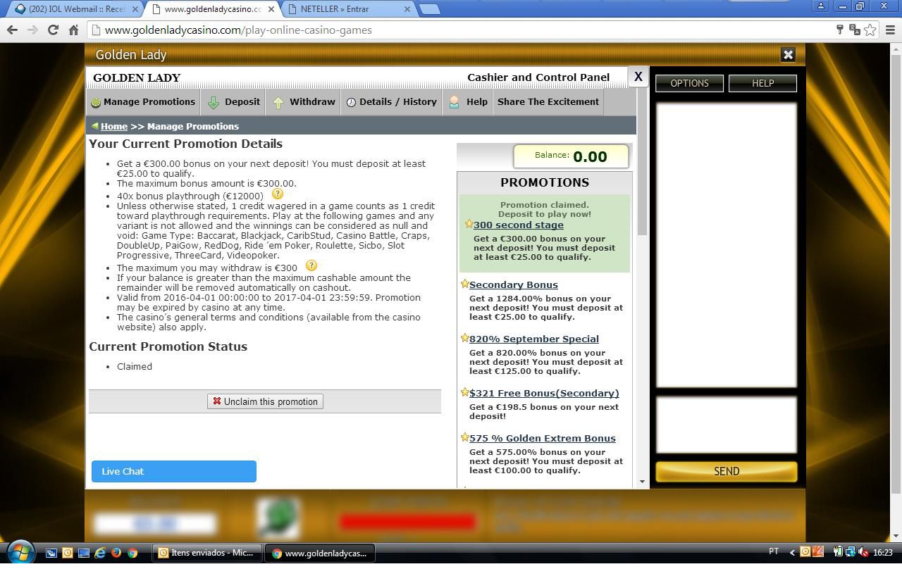Open the 300 second stage promotion link

click(519, 225)
